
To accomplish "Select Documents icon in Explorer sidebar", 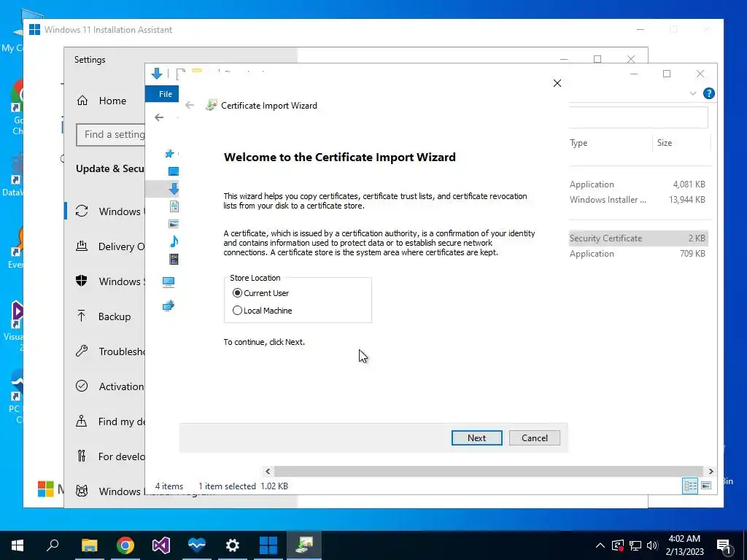I will 174,206.
